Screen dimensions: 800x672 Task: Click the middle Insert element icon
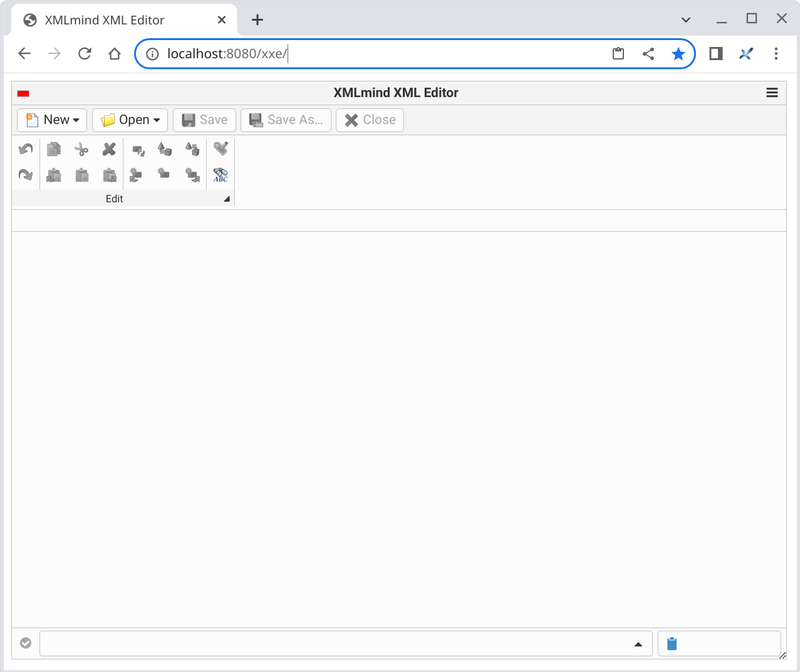pyautogui.click(x=164, y=173)
